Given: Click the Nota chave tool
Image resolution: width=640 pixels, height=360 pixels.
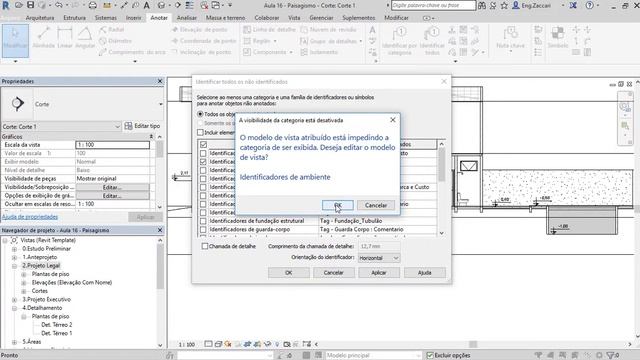Looking at the screenshot, I should (510, 39).
